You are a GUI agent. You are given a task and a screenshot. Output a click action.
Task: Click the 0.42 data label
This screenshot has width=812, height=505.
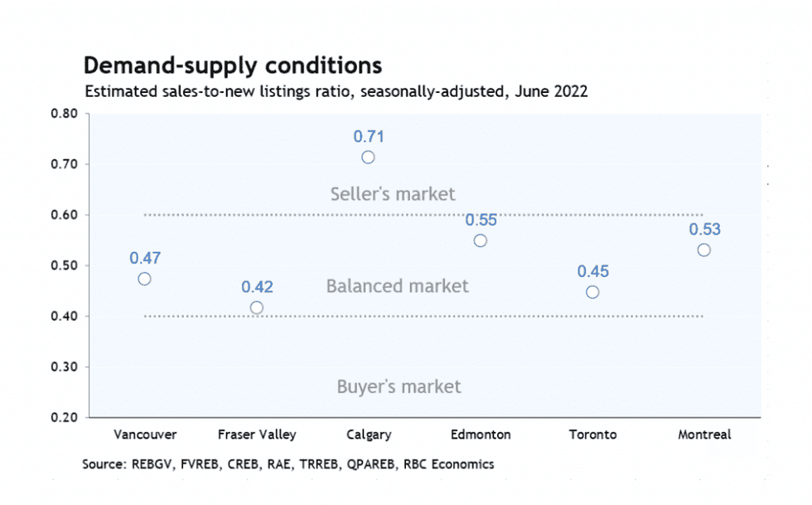[x=257, y=288]
